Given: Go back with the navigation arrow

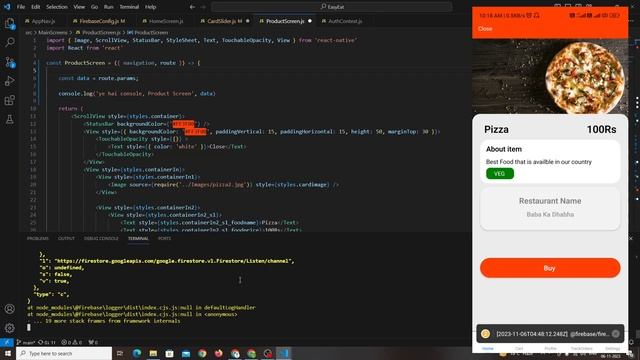Looking at the screenshot, I should [x=192, y=7].
